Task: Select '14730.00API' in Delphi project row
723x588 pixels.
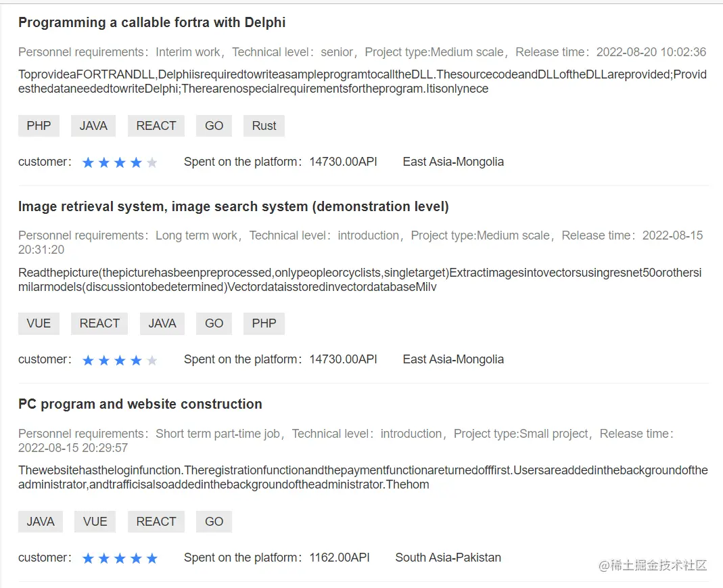Action: coord(343,162)
